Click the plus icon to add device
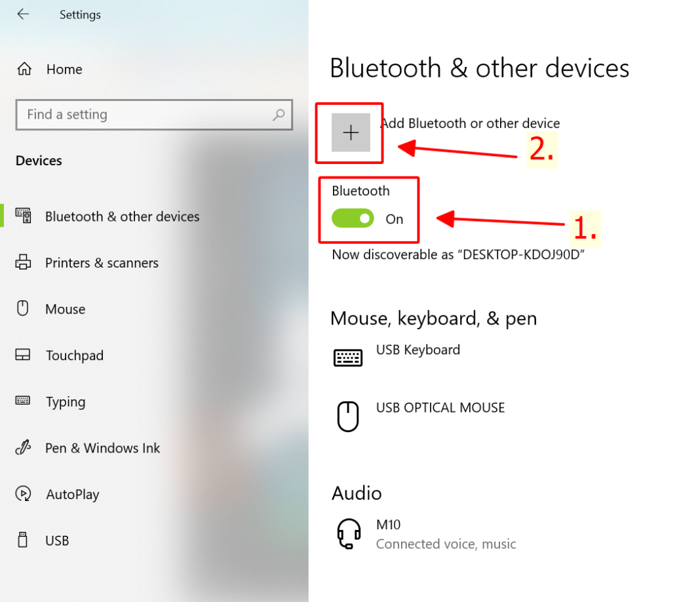The height and width of the screenshot is (602, 700). tap(351, 132)
